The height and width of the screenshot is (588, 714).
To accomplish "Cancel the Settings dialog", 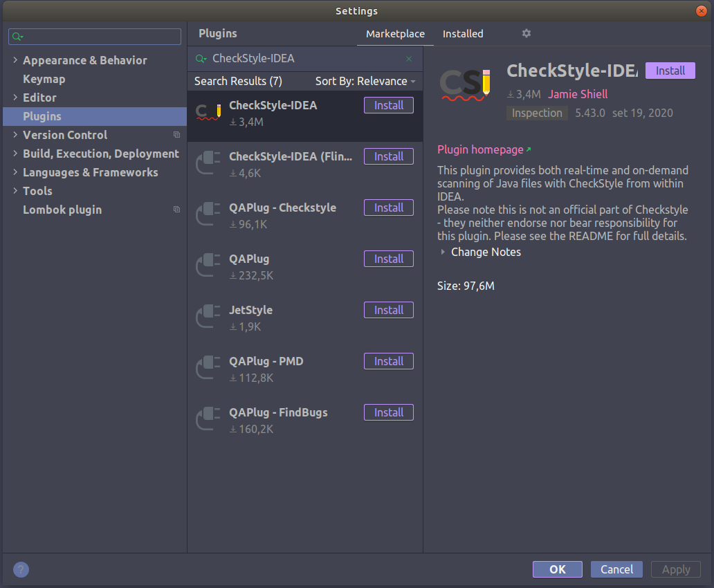I will (x=616, y=569).
